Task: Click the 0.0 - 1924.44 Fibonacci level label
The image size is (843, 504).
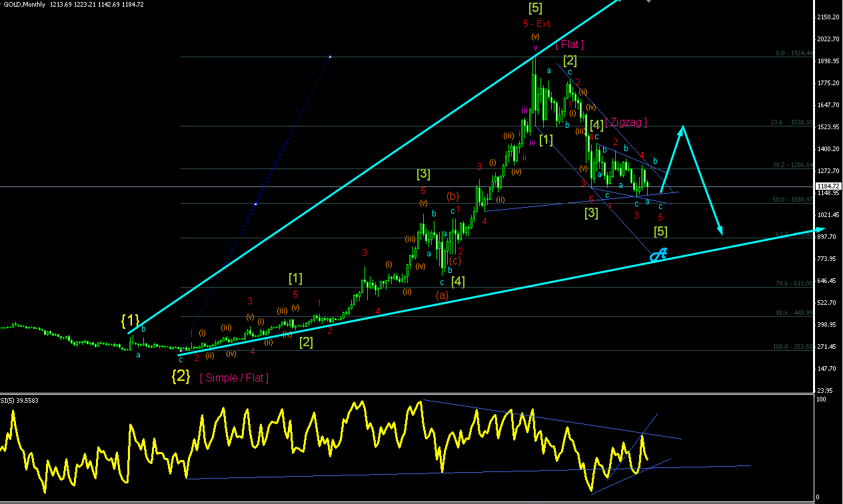Action: pyautogui.click(x=794, y=53)
